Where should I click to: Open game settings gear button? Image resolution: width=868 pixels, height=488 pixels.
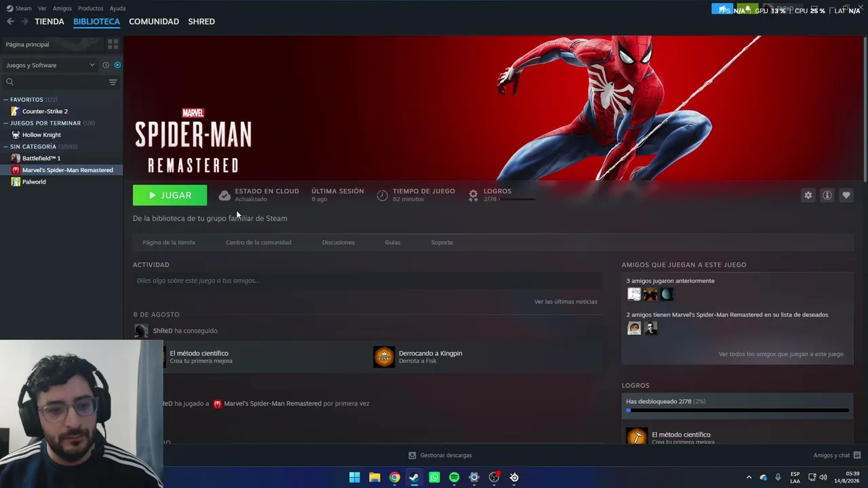808,195
